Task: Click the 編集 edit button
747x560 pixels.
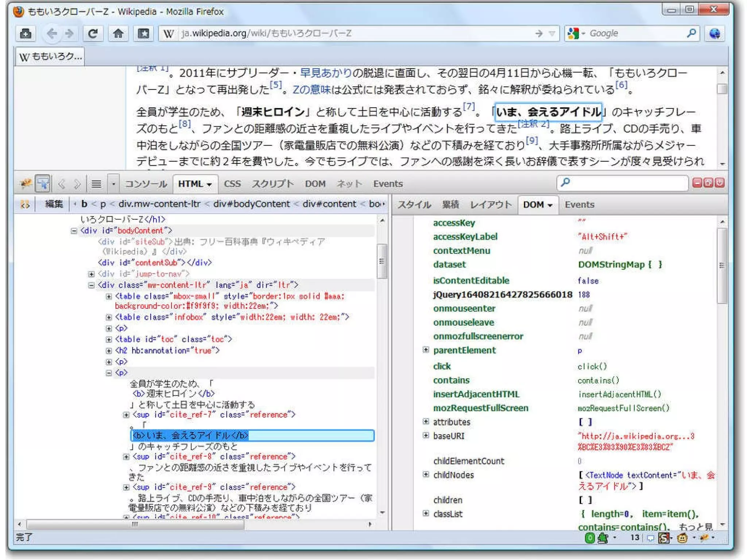Action: coord(54,204)
